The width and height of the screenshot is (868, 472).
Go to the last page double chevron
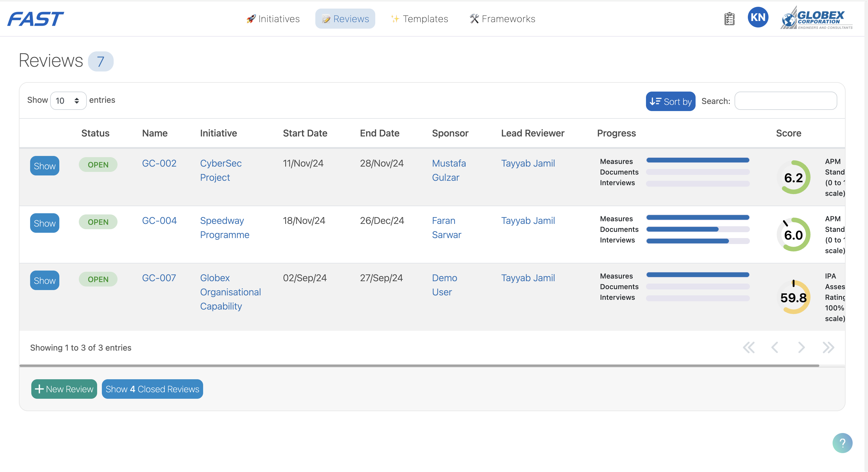click(828, 347)
